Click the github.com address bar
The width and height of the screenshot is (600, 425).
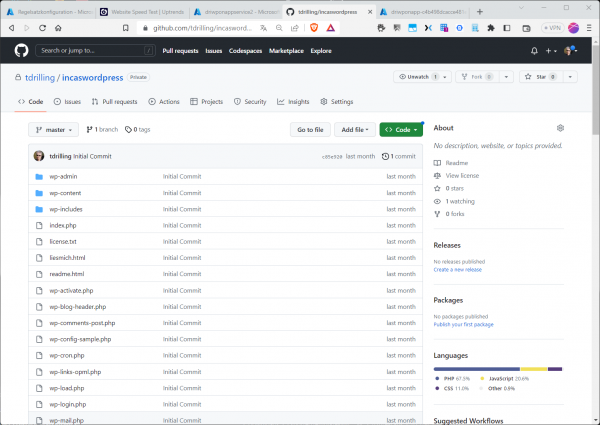point(203,28)
